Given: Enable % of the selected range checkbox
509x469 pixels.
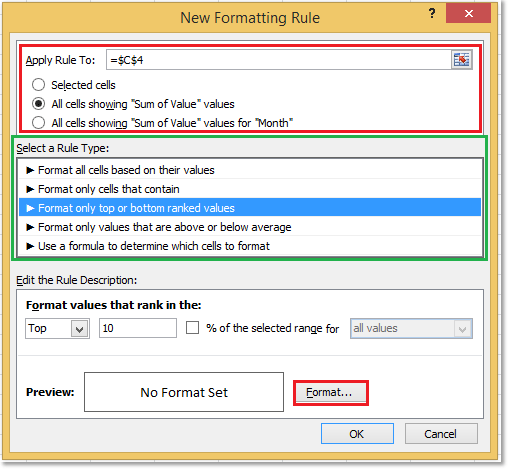Looking at the screenshot, I should pyautogui.click(x=192, y=328).
